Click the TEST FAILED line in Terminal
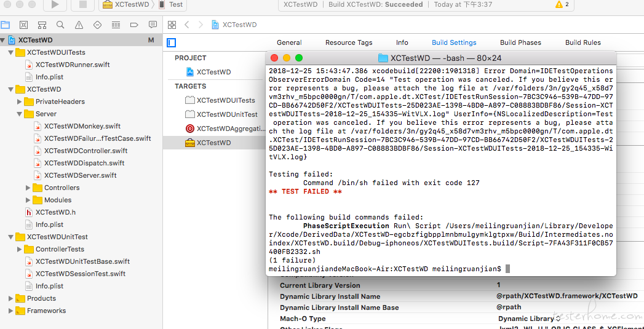Image resolution: width=644 pixels, height=329 pixels. coord(305,191)
